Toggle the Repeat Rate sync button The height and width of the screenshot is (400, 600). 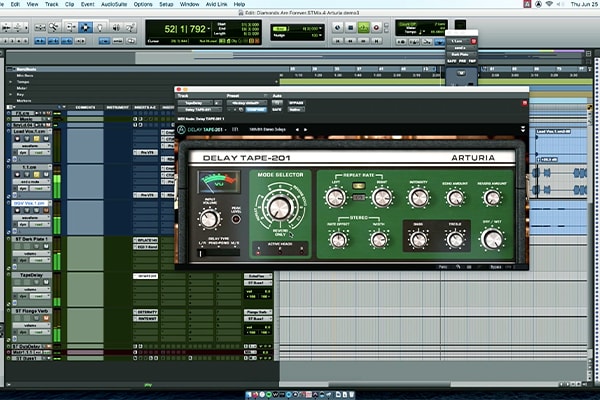point(359,186)
